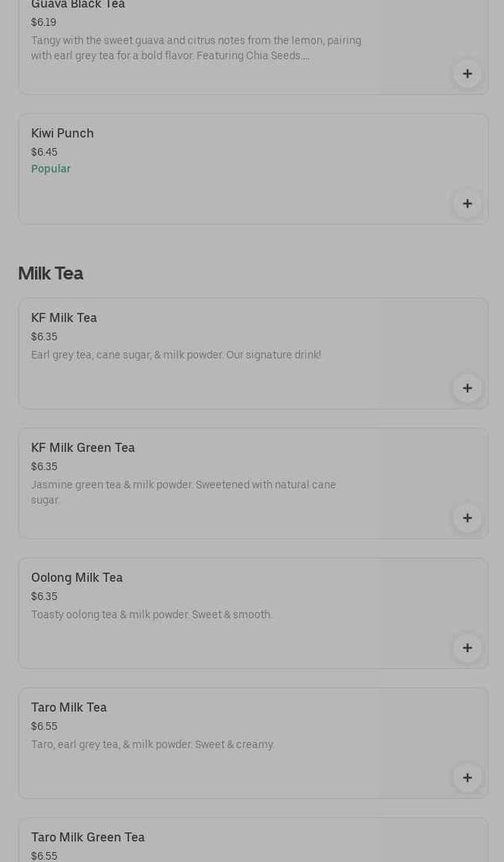
Task: Click the KF Milk Tea $6.35 price
Action: tap(44, 336)
